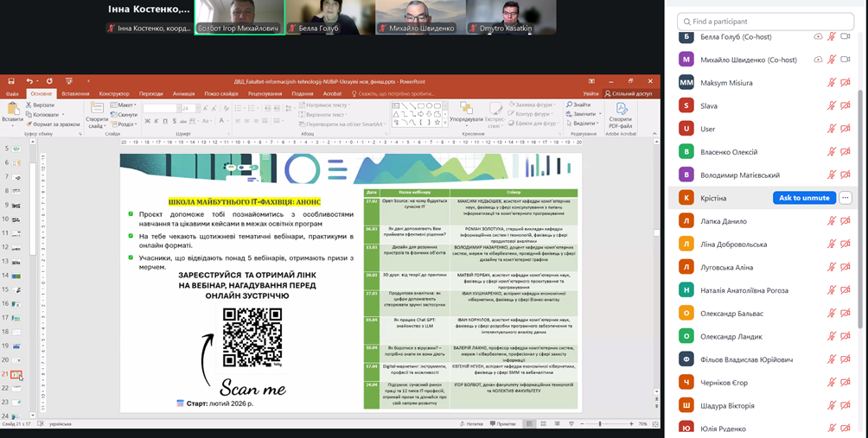Click the Спільний доступ share button

click(x=629, y=93)
